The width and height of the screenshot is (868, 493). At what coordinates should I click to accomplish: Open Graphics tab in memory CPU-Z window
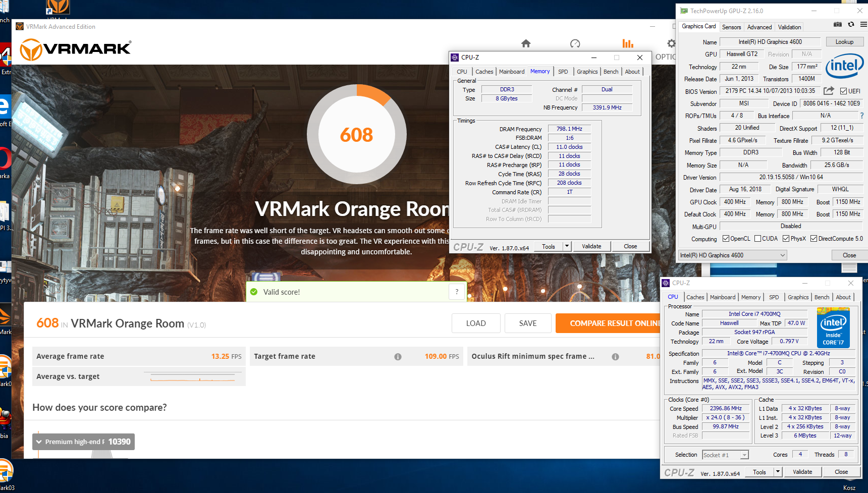click(587, 72)
